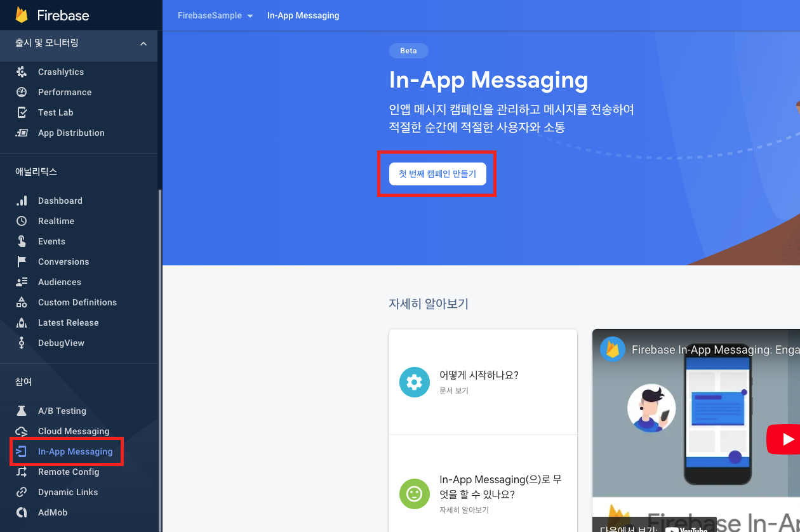Click the In-App Messaging breadcrumb title
800x532 pixels.
(x=303, y=15)
